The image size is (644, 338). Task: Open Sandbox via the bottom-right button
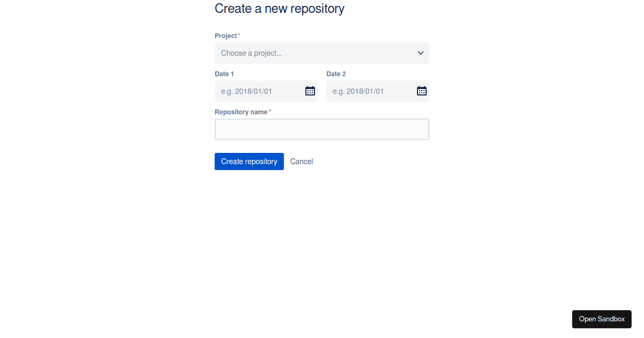602,319
